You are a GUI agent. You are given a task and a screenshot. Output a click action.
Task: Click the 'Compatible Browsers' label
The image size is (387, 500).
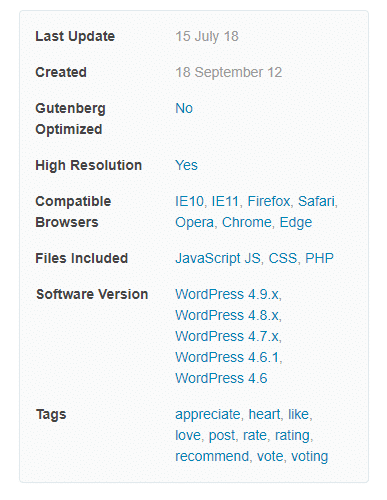pos(73,212)
